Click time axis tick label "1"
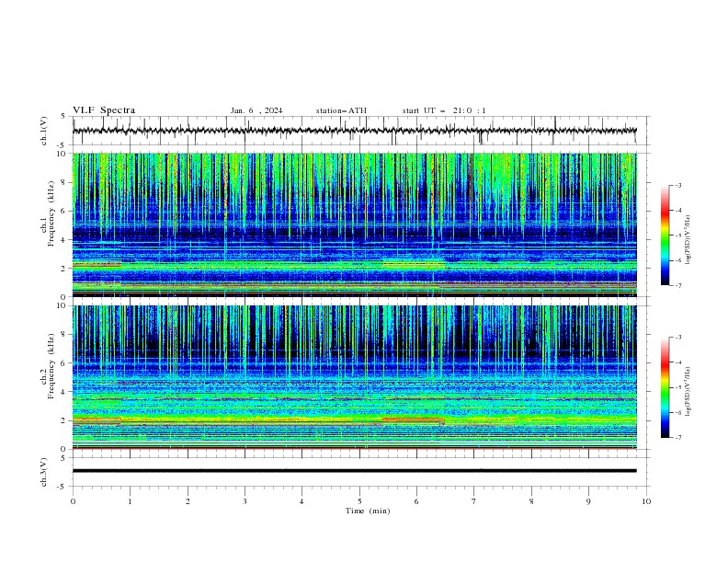Viewport: 728px width, 563px height. click(130, 501)
